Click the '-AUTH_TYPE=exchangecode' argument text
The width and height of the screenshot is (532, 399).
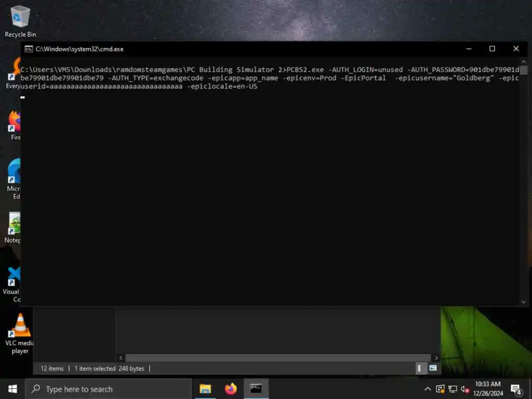(156, 78)
